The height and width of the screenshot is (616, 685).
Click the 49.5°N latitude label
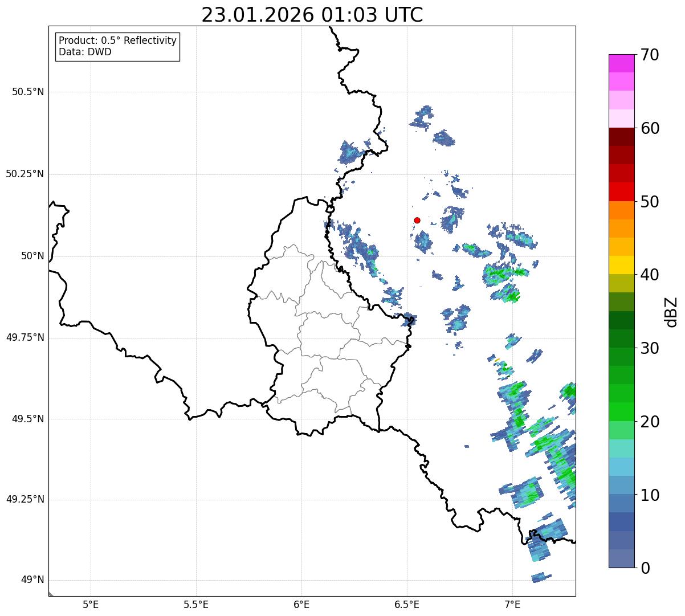click(28, 419)
